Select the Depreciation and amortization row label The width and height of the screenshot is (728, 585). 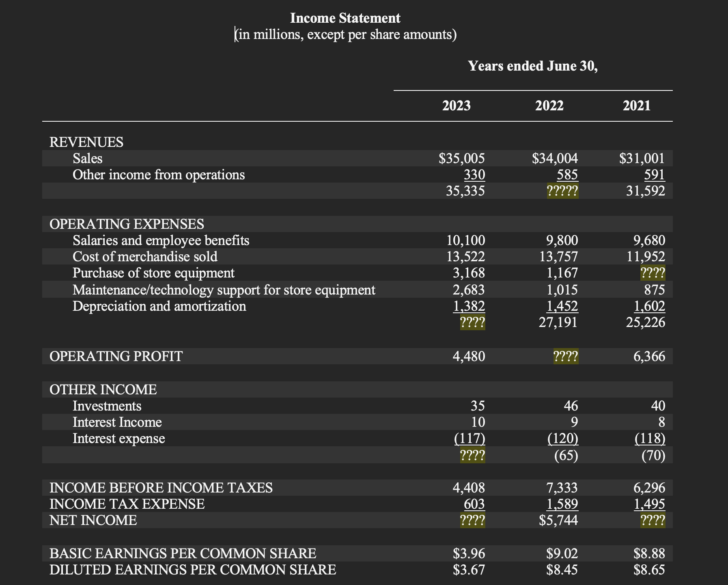pyautogui.click(x=159, y=306)
